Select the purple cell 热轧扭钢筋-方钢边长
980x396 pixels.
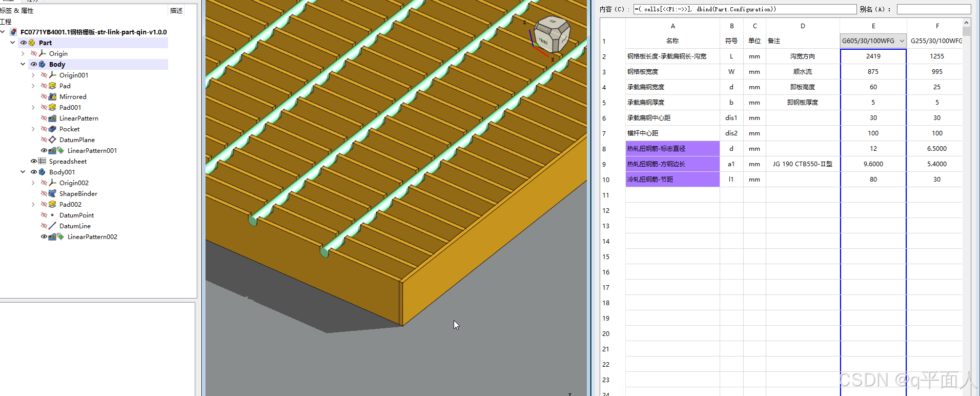tap(672, 164)
